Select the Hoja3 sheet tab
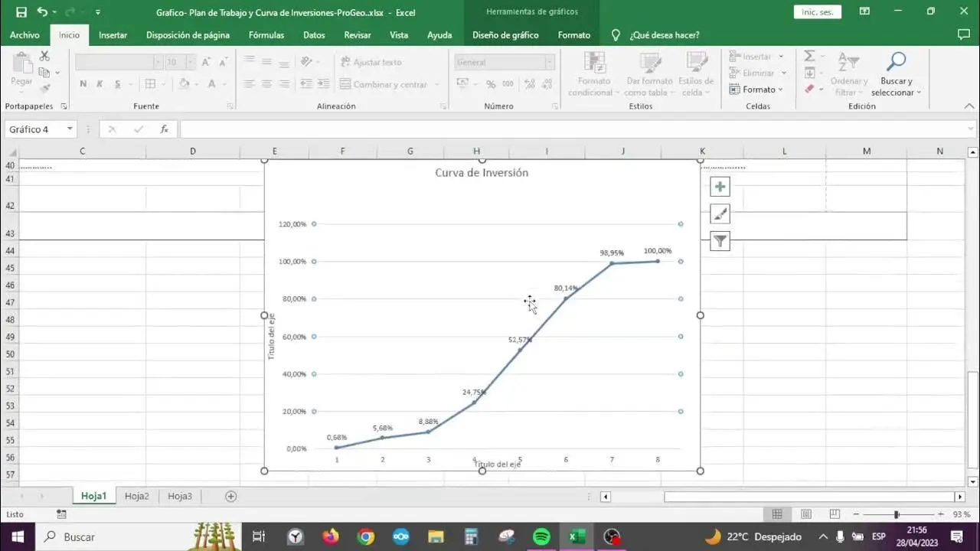The image size is (980, 551). (180, 496)
